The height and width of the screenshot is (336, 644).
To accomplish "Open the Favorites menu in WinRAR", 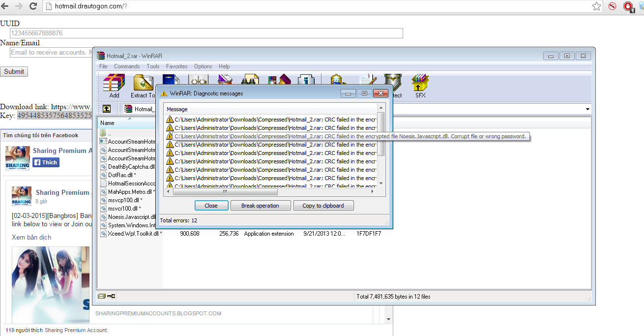I will point(177,66).
